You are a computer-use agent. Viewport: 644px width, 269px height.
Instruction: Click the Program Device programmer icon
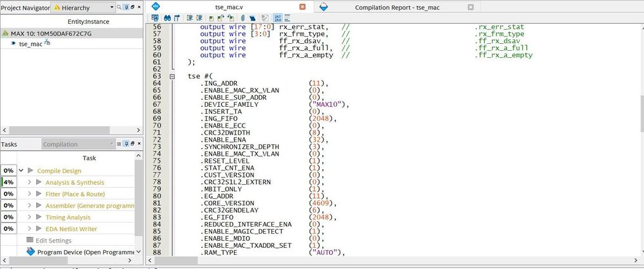tap(31, 252)
